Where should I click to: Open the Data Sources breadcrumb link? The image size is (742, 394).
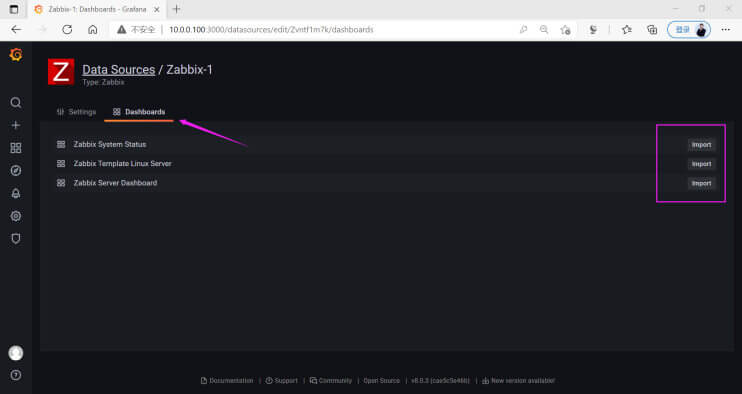point(119,70)
